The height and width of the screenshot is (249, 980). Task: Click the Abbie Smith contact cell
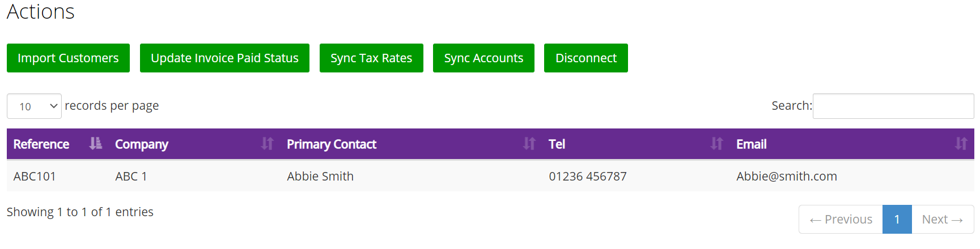pyautogui.click(x=320, y=176)
